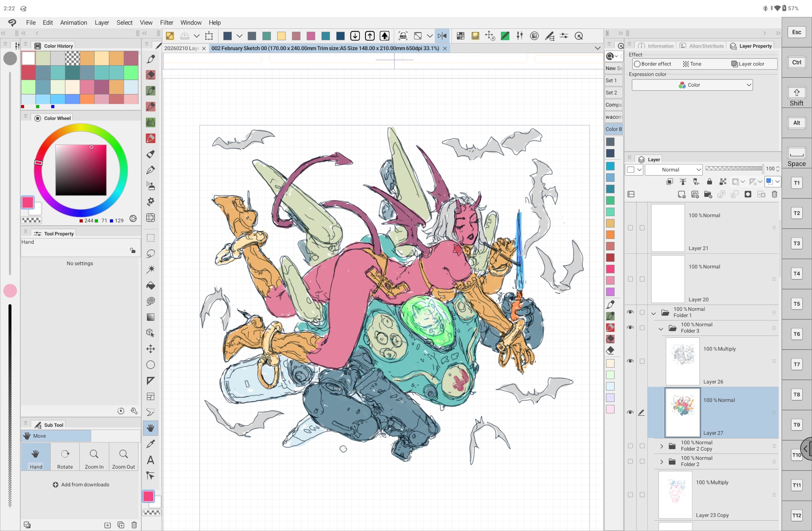
Task: Expand the Folder 2 Copy group
Action: [x=661, y=446]
